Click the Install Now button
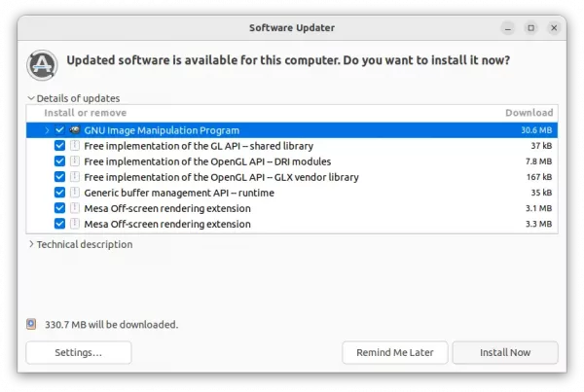This screenshot has height=392, width=584. (x=505, y=352)
